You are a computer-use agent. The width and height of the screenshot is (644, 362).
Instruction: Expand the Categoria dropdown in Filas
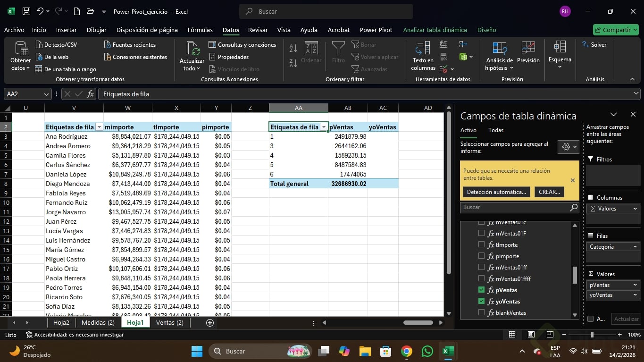click(x=635, y=247)
